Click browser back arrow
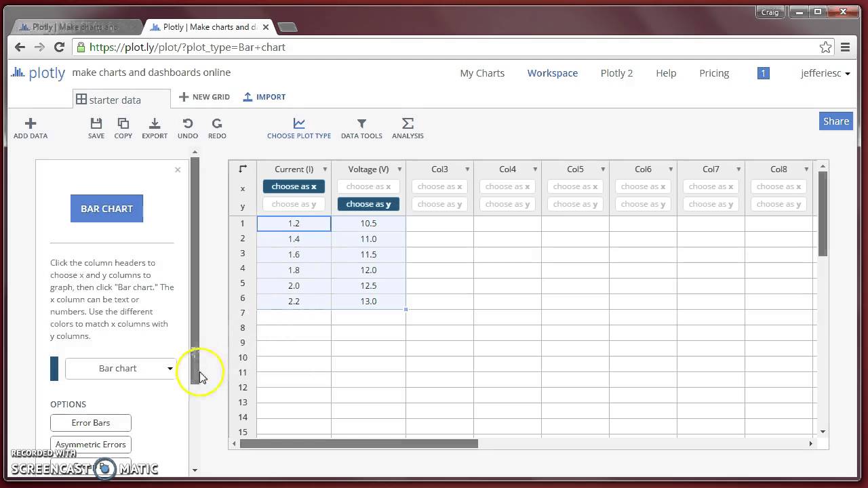The width and height of the screenshot is (868, 488). coord(20,47)
